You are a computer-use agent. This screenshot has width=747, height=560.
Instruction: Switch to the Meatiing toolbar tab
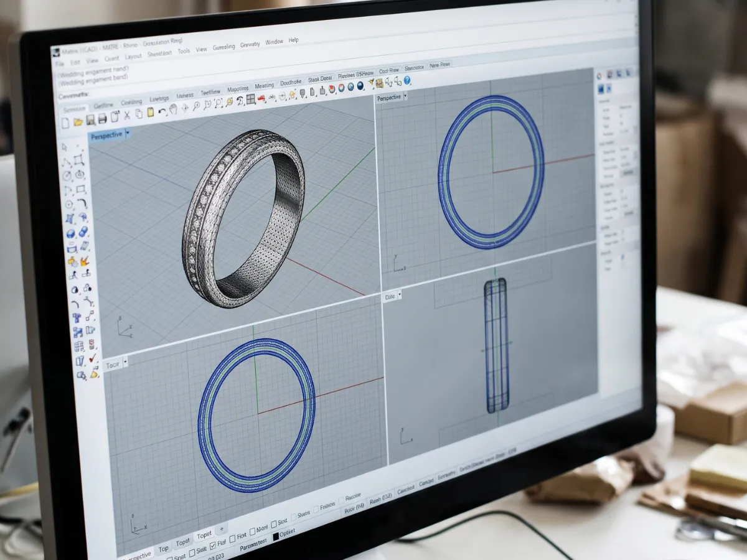click(x=264, y=85)
